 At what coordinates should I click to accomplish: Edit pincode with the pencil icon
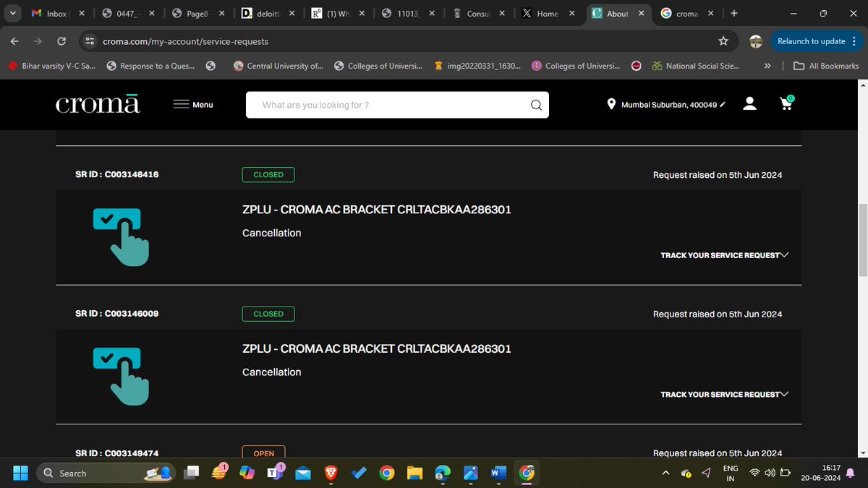[722, 105]
